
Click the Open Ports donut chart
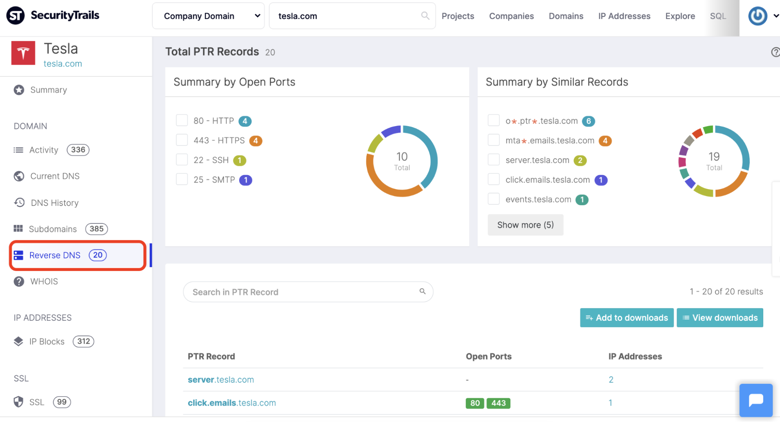tap(402, 161)
